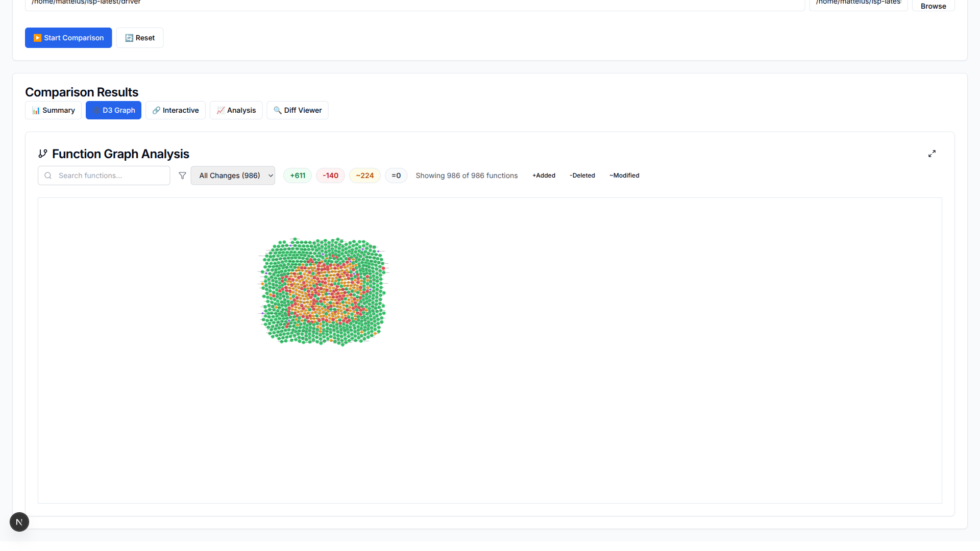Screen dimensions: 980x551
Task: Click the search magnifier icon
Action: tap(48, 176)
